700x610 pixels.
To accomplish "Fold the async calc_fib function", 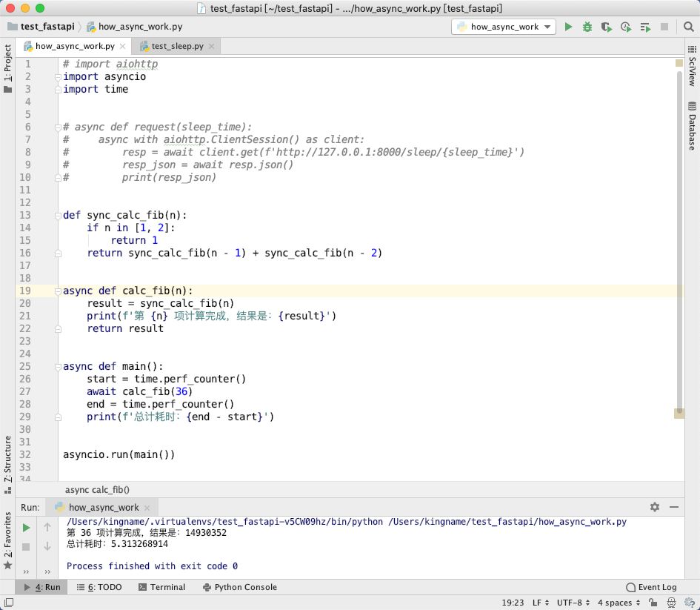I will [58, 291].
